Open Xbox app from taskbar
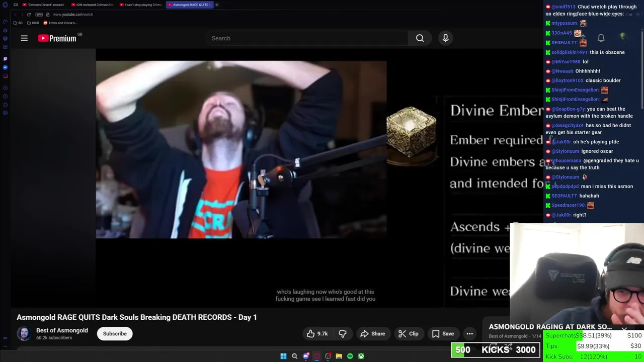 click(361, 356)
